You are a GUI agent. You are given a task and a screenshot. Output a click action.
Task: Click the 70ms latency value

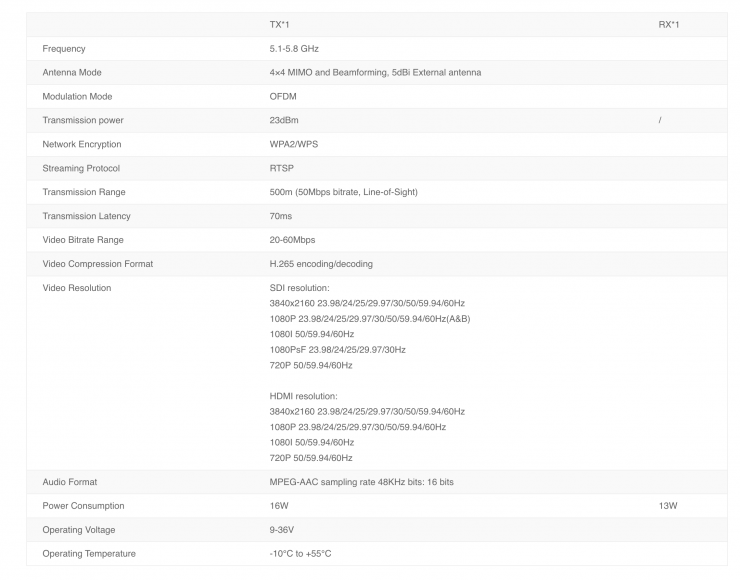[281, 216]
